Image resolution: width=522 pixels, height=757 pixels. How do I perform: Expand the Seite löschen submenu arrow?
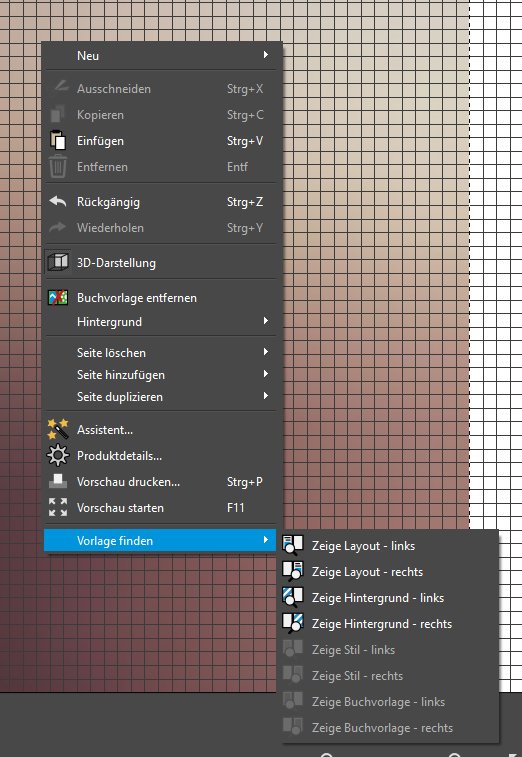coord(266,352)
